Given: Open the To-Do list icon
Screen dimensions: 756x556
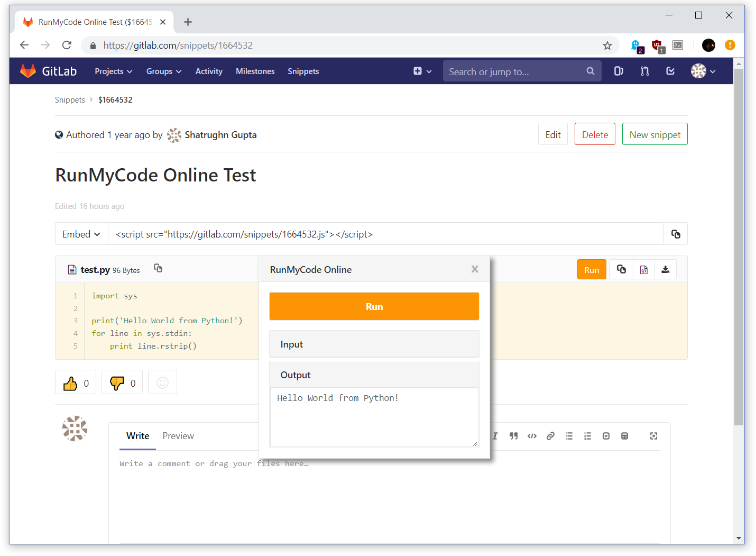Looking at the screenshot, I should 670,71.
